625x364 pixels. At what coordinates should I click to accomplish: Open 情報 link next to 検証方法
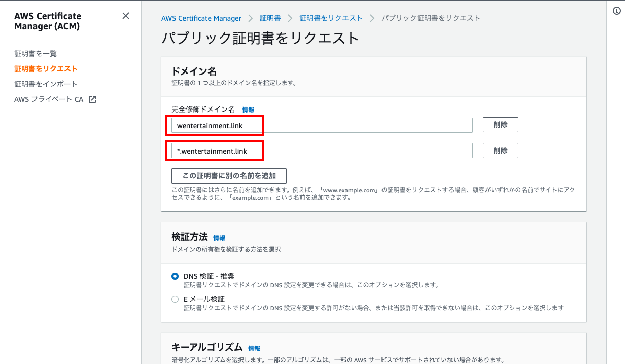pos(219,238)
